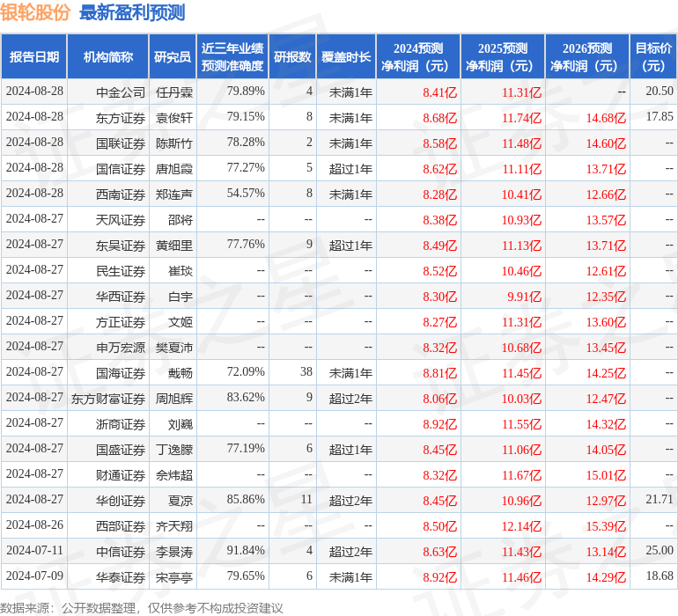The image size is (678, 616).
Task: Click the 最新盈利预测 heading
Action: (132, 12)
